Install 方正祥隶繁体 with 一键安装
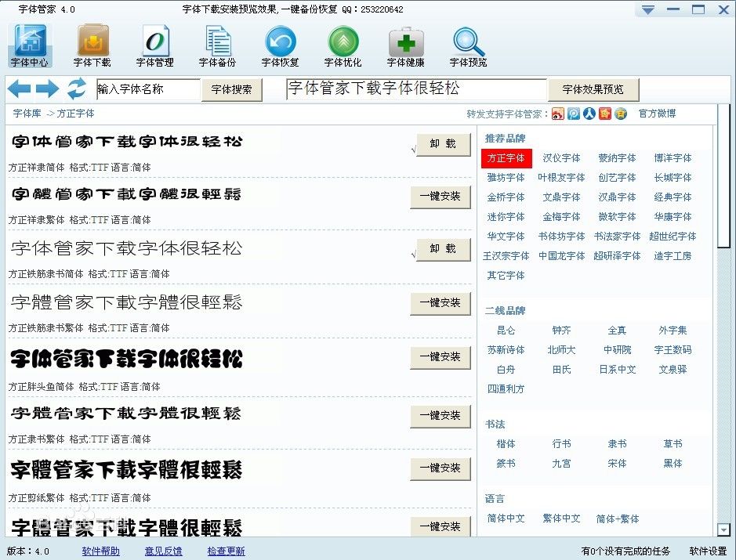The width and height of the screenshot is (736, 560). (x=441, y=197)
